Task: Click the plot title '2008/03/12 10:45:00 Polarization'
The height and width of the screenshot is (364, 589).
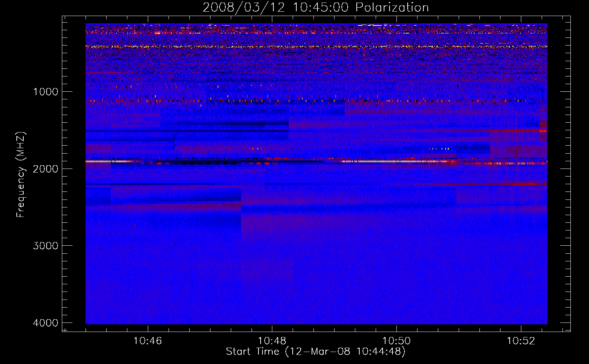Action: pos(316,8)
